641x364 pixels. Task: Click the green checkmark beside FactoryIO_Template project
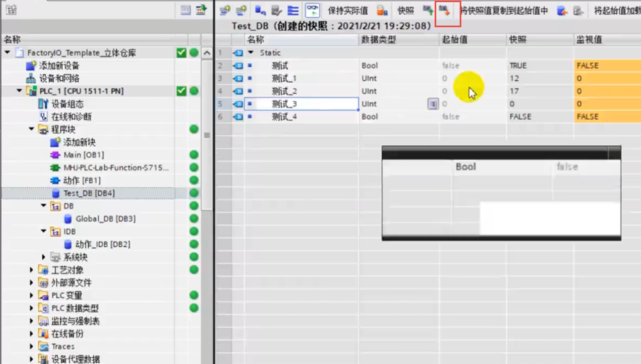[x=181, y=53]
